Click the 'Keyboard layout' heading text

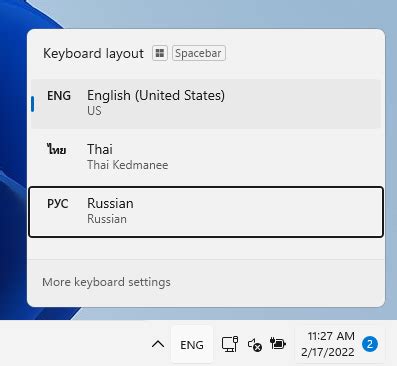[x=93, y=54]
